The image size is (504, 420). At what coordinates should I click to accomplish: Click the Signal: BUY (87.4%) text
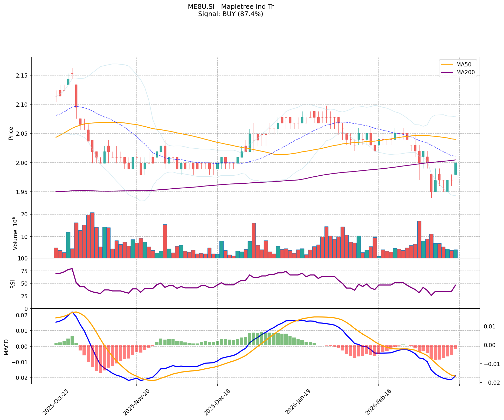point(231,14)
